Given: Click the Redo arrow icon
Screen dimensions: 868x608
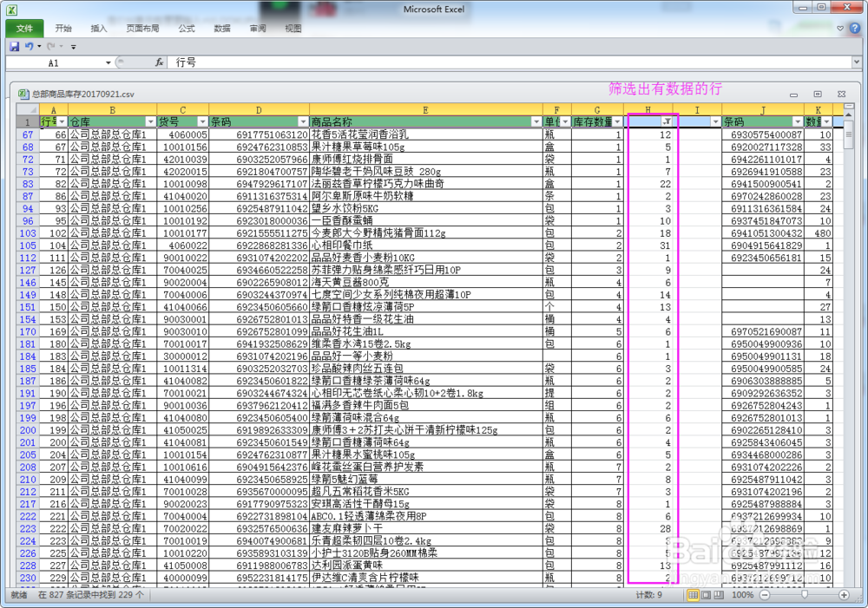Looking at the screenshot, I should 51,47.
